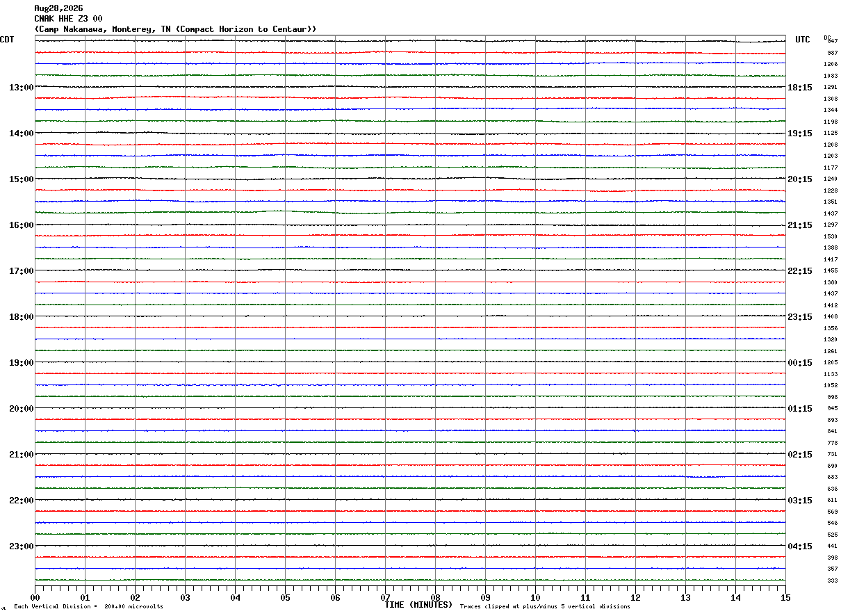Click minute 07 on the time axis
The width and height of the screenshot is (841, 616).
(x=386, y=597)
